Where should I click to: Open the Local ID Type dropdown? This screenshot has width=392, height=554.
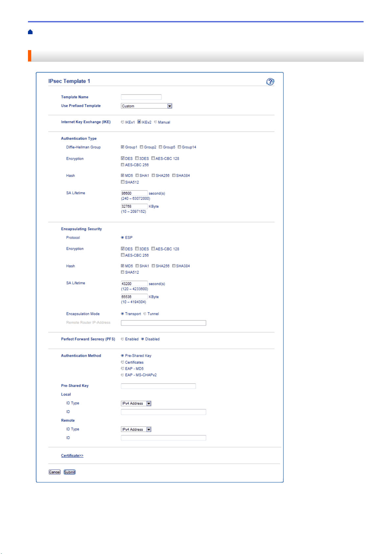pyautogui.click(x=136, y=403)
